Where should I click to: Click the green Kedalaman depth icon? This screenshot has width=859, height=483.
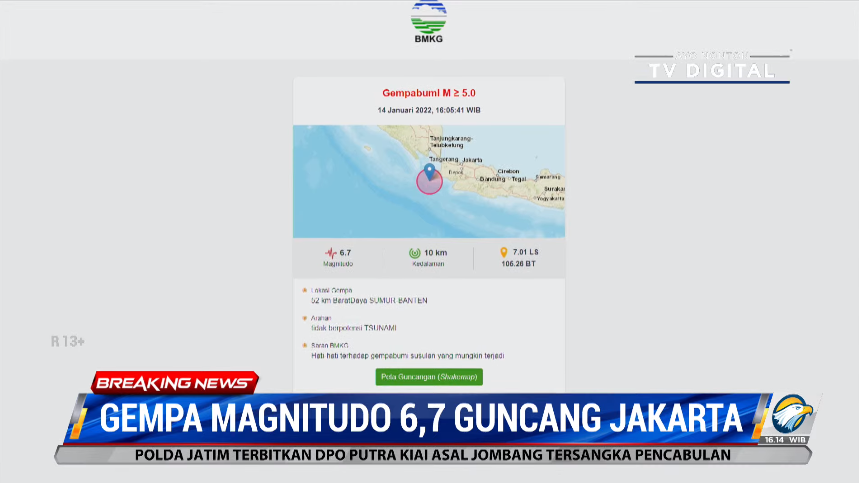pyautogui.click(x=415, y=253)
